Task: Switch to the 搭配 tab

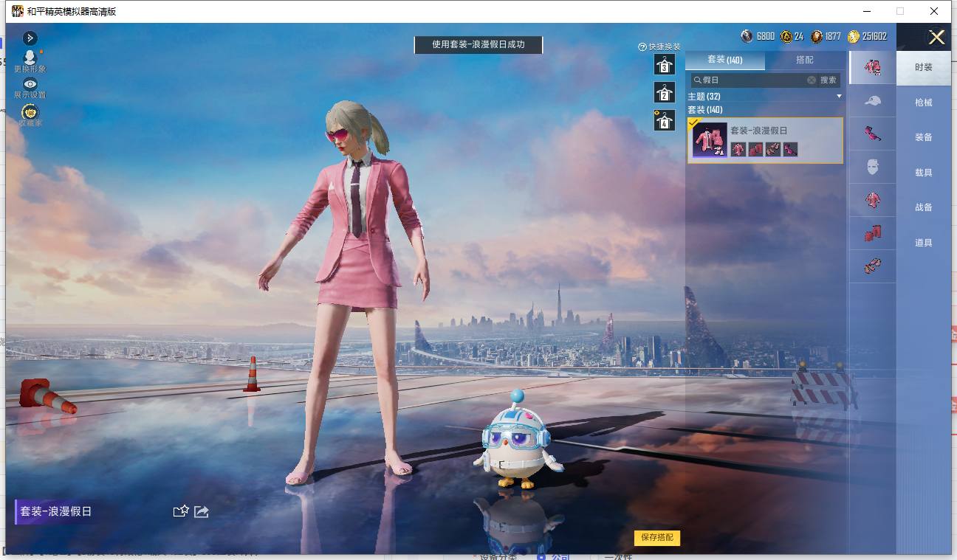Action: (805, 60)
